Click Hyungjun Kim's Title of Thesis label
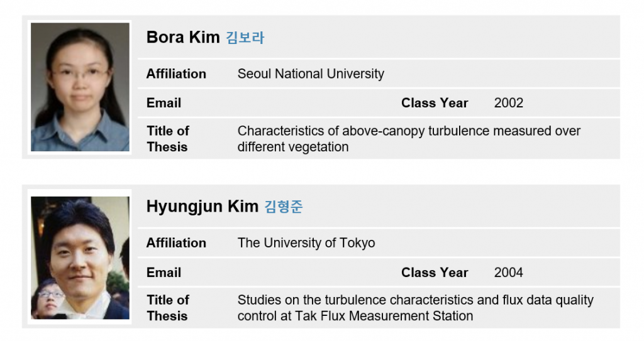644x341 pixels. [168, 308]
